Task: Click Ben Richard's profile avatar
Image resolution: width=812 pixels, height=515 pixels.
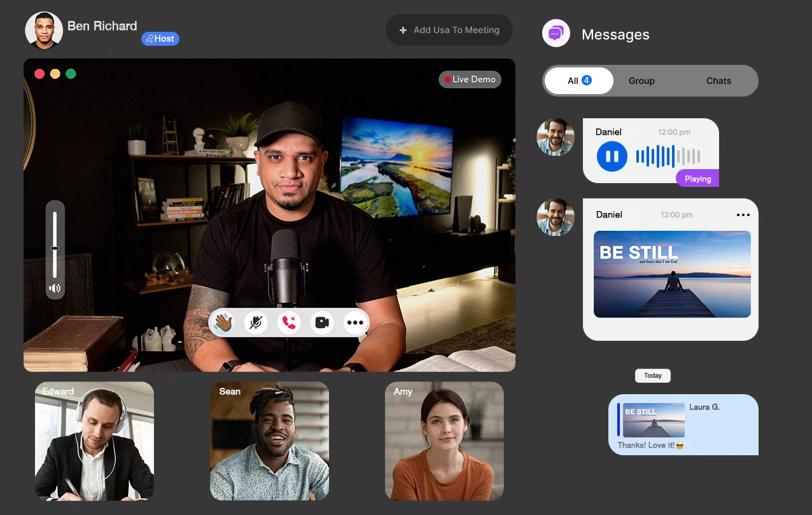Action: (x=44, y=30)
